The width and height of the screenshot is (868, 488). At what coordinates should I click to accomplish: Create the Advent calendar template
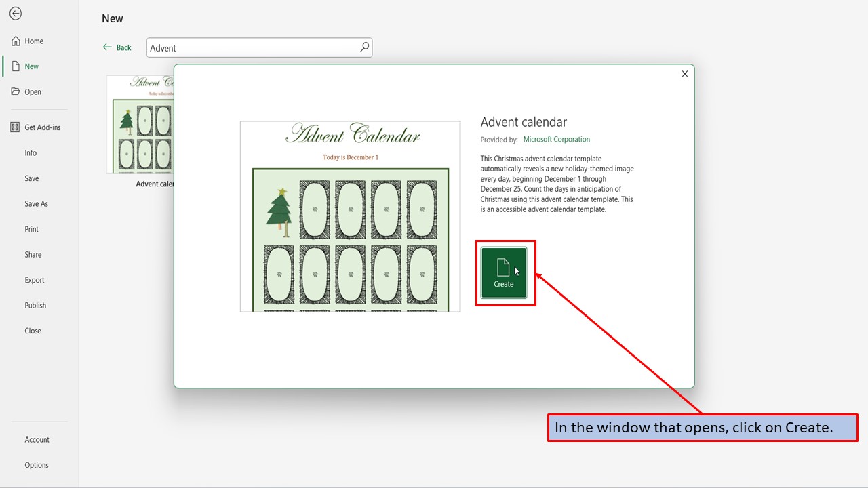(505, 273)
